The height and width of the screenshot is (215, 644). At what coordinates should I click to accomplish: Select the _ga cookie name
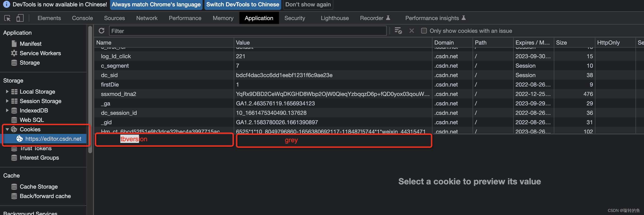pyautogui.click(x=106, y=104)
